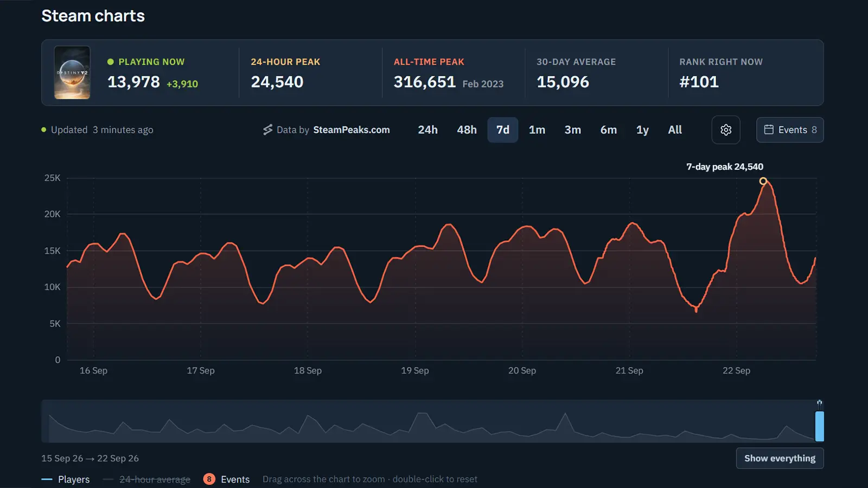Viewport: 868px width, 488px height.
Task: Click the 5K y-axis label
Action: tap(55, 324)
